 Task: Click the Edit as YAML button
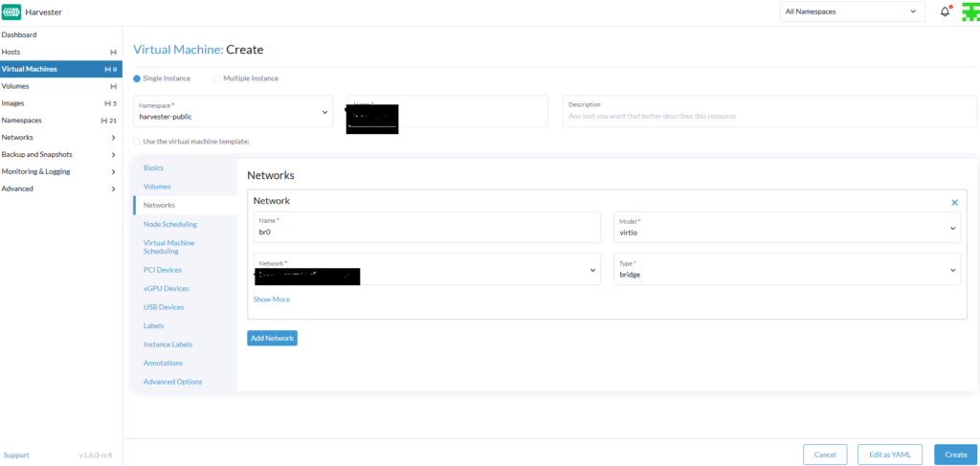click(x=890, y=455)
